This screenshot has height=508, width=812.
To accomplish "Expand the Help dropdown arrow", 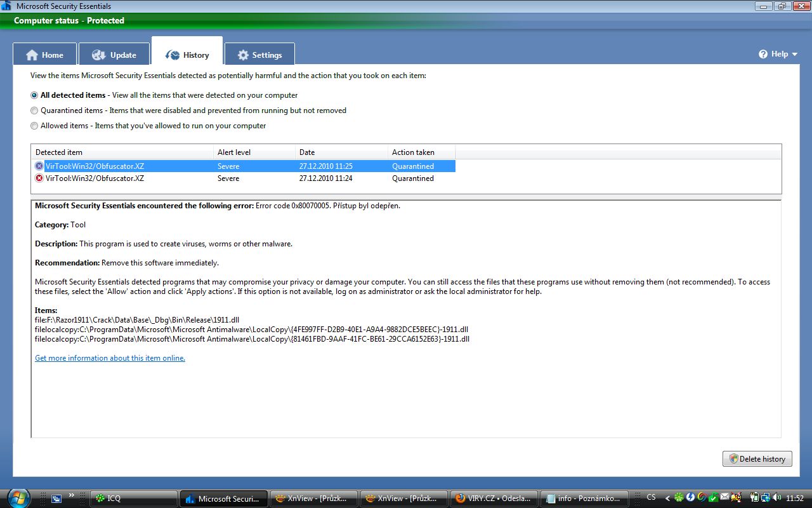I will (x=794, y=55).
